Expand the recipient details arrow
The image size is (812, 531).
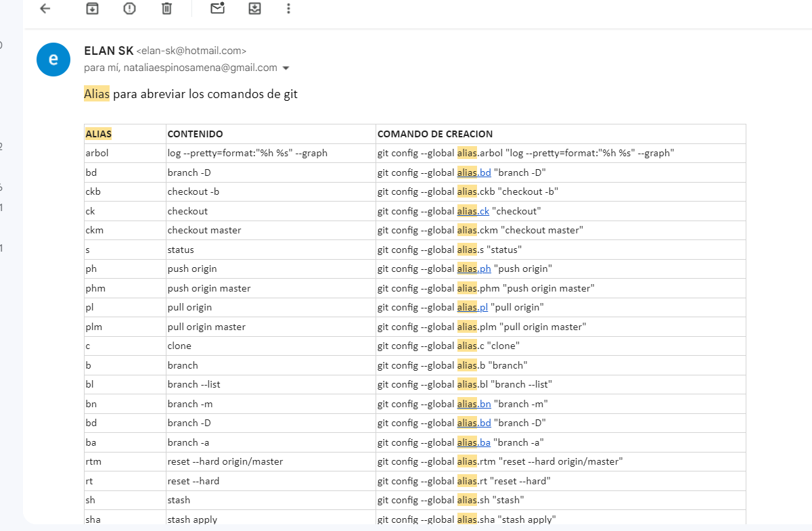pos(286,68)
